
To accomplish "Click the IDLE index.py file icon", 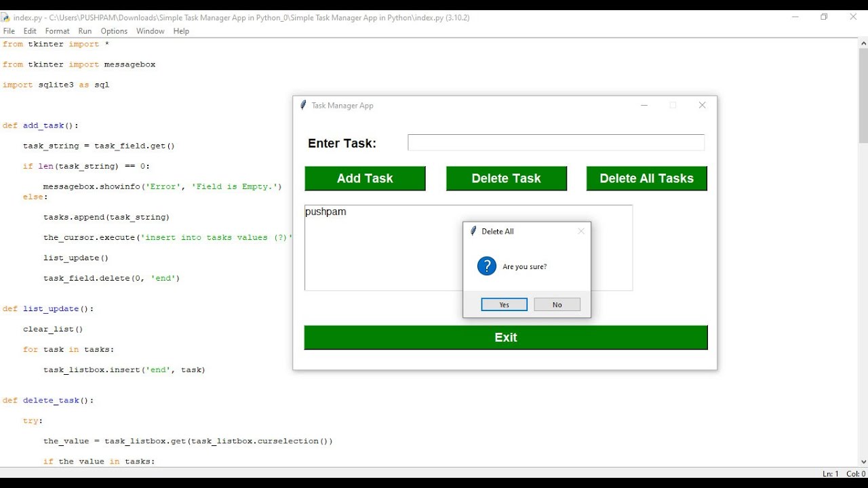I will click(x=5, y=18).
